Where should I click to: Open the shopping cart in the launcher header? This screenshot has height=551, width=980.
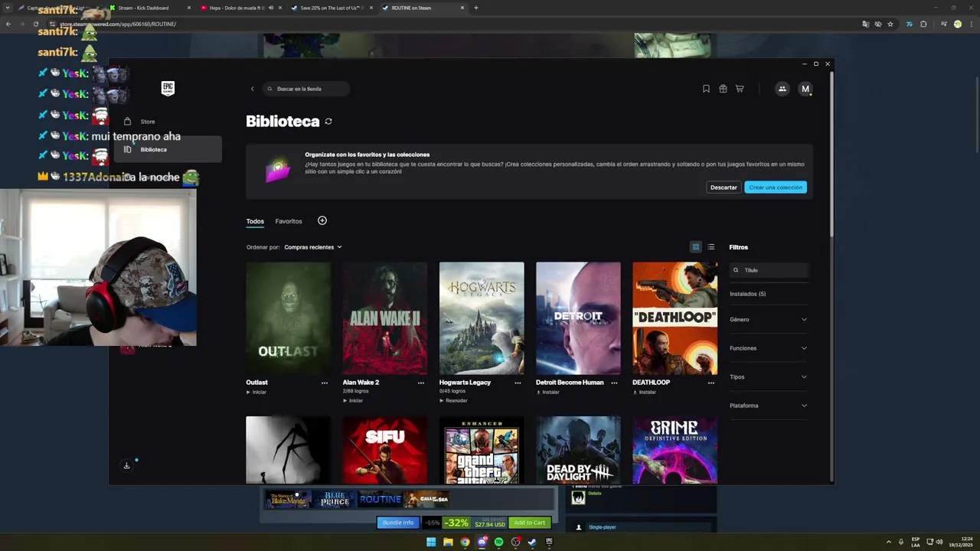tap(740, 89)
